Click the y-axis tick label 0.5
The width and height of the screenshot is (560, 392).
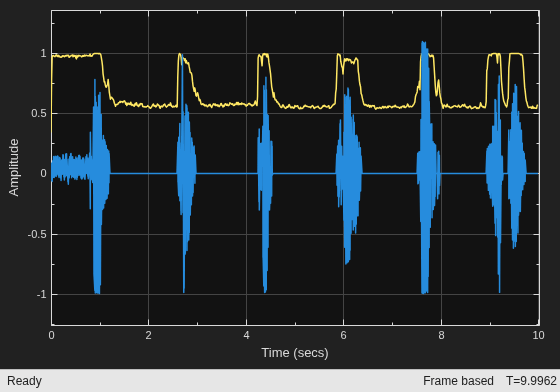tap(39, 114)
